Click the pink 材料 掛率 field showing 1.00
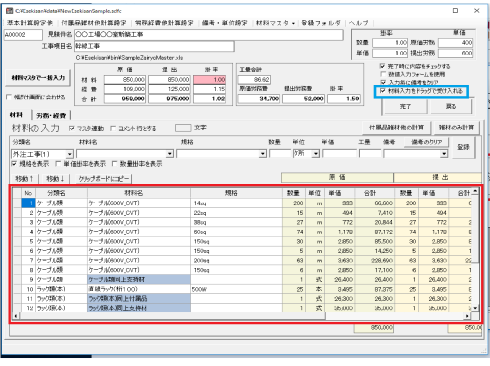The image size is (490, 366). (x=210, y=80)
